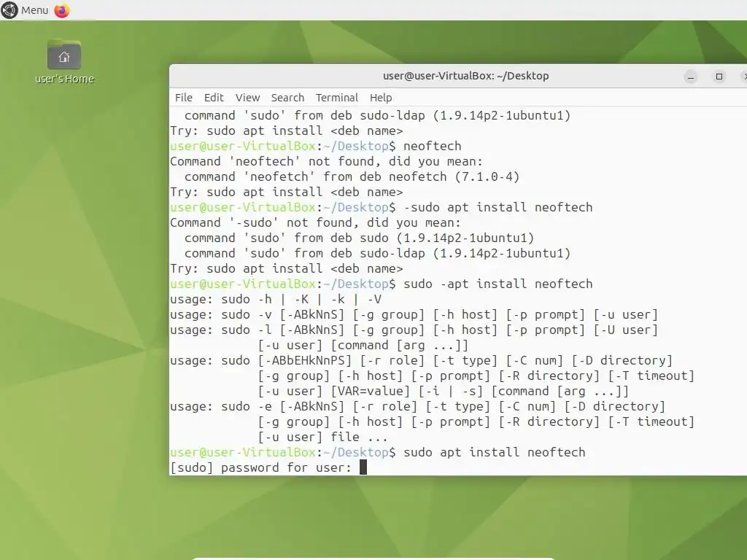The height and width of the screenshot is (560, 747).
Task: Open the Edit menu in Terminal
Action: click(214, 98)
